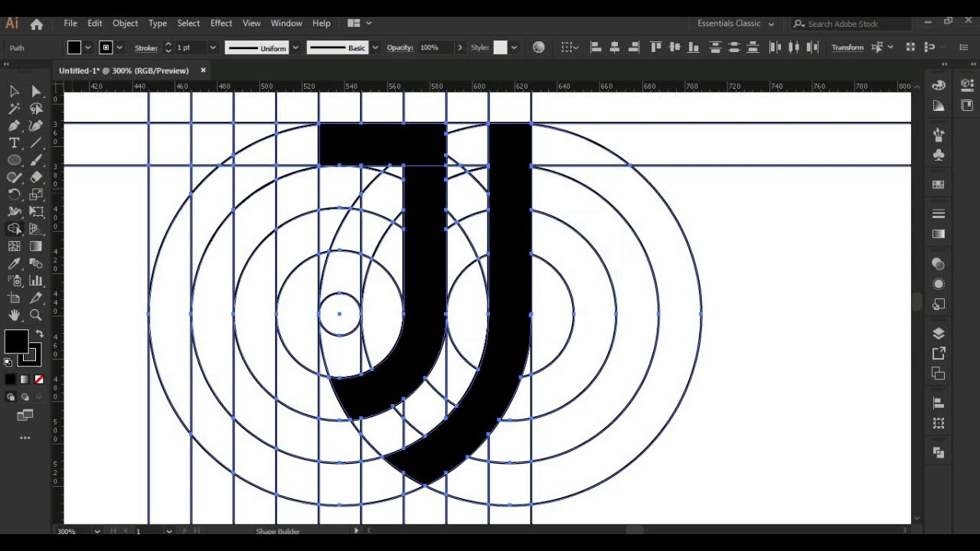Open the stroke weight dropdown
This screenshot has height=551, width=980.
pyautogui.click(x=213, y=47)
